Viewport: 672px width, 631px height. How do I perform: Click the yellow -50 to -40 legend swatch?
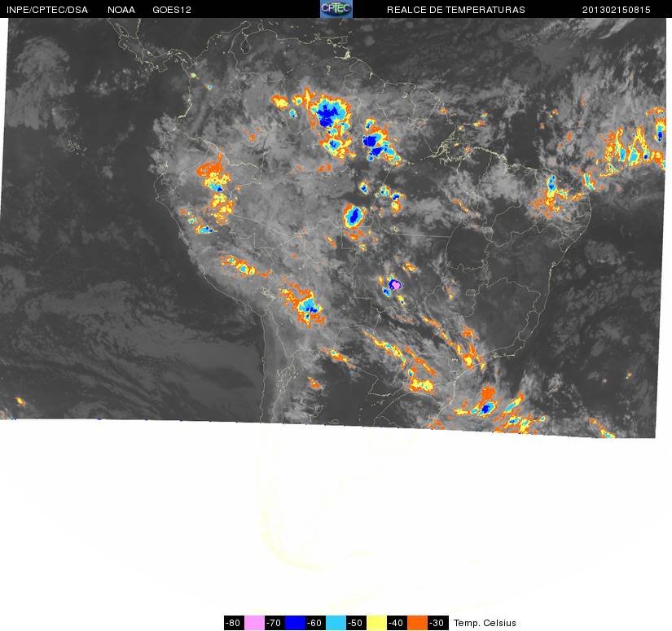click(x=376, y=623)
